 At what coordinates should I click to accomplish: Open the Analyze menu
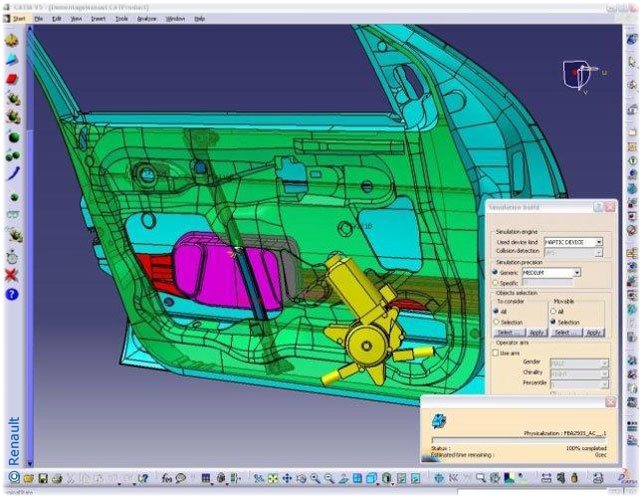point(147,19)
